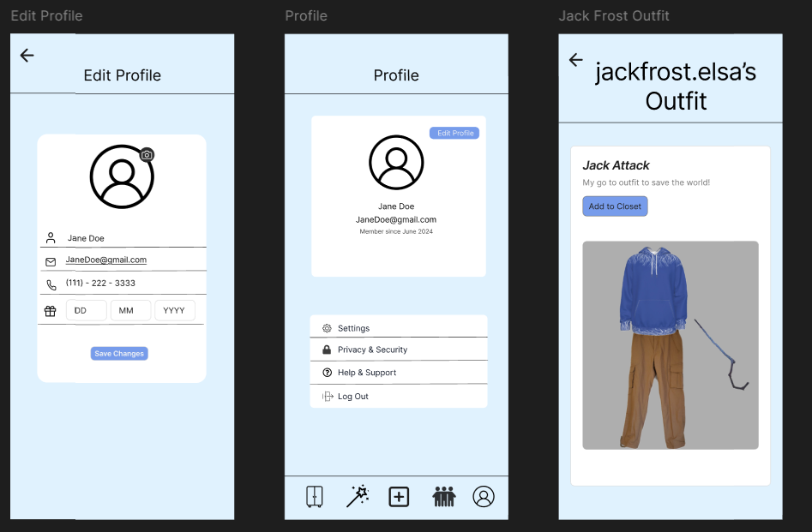Click the Jack Attack outfit image
This screenshot has height=532, width=812.
(670, 344)
